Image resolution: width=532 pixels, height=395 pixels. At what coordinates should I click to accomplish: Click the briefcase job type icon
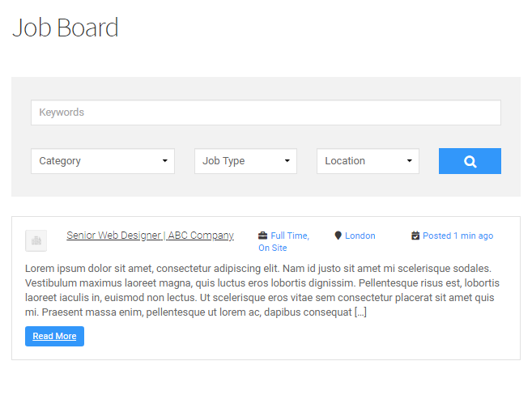click(262, 236)
